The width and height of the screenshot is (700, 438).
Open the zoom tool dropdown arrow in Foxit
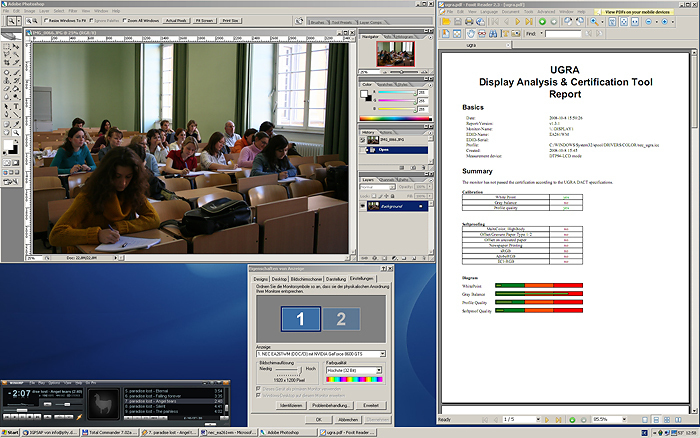(602, 22)
